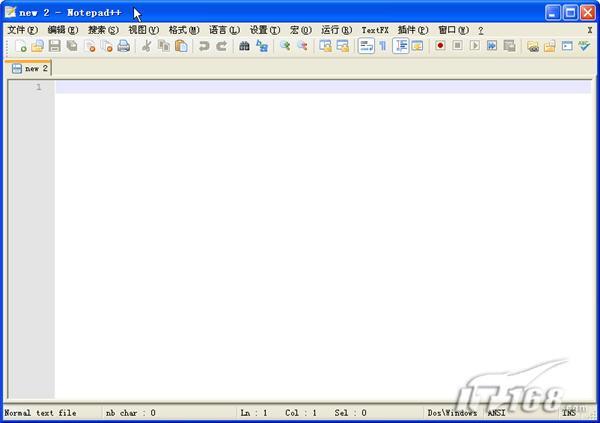This screenshot has width=600, height=423.
Task: Close the current document using the toolbar Close icon
Action: pos(90,46)
